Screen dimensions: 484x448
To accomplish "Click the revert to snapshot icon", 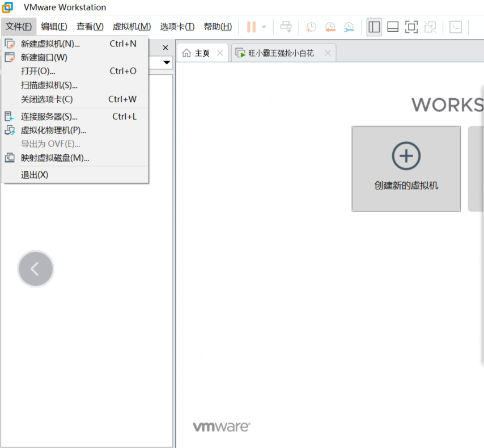I will click(330, 27).
